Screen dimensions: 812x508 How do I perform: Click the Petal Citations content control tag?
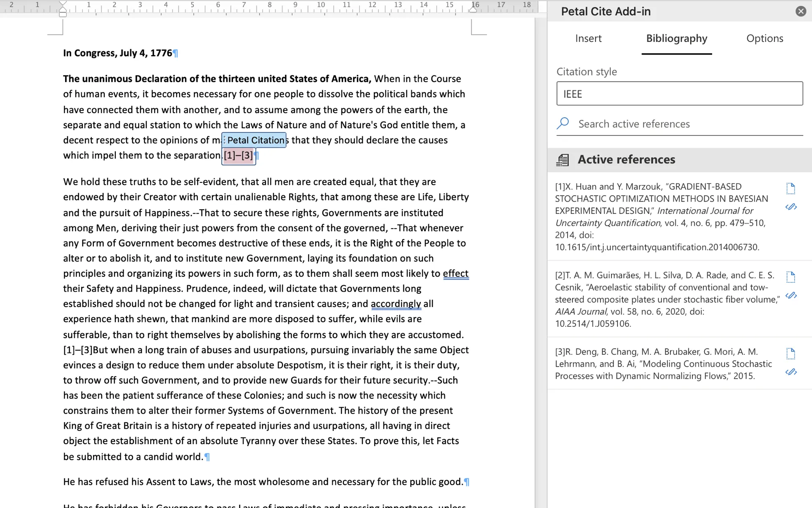tap(254, 140)
